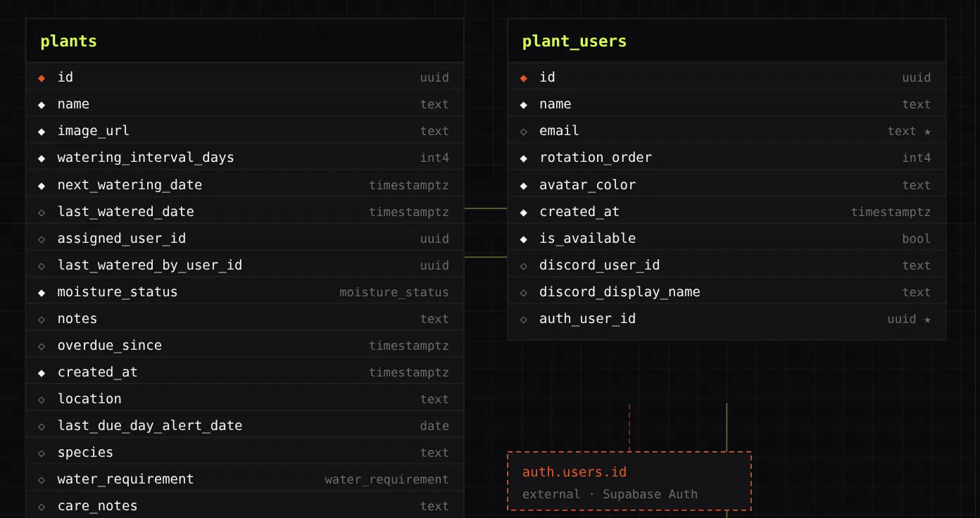
Task: Select the name column in plant_users
Action: point(555,104)
